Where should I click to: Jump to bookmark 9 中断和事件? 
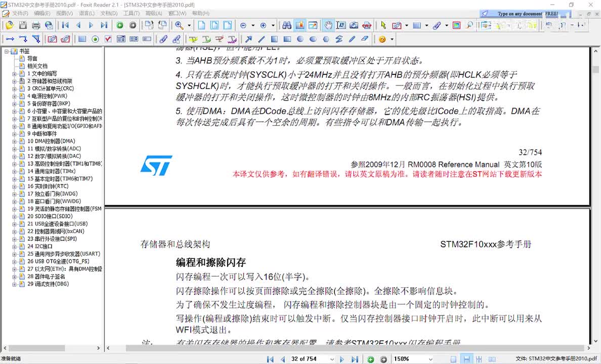tap(42, 134)
